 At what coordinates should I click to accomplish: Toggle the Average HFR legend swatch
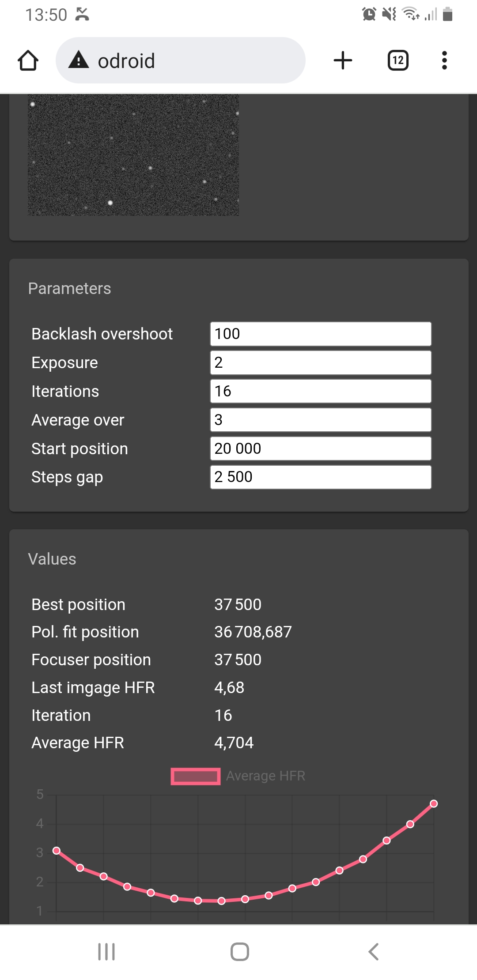(196, 776)
